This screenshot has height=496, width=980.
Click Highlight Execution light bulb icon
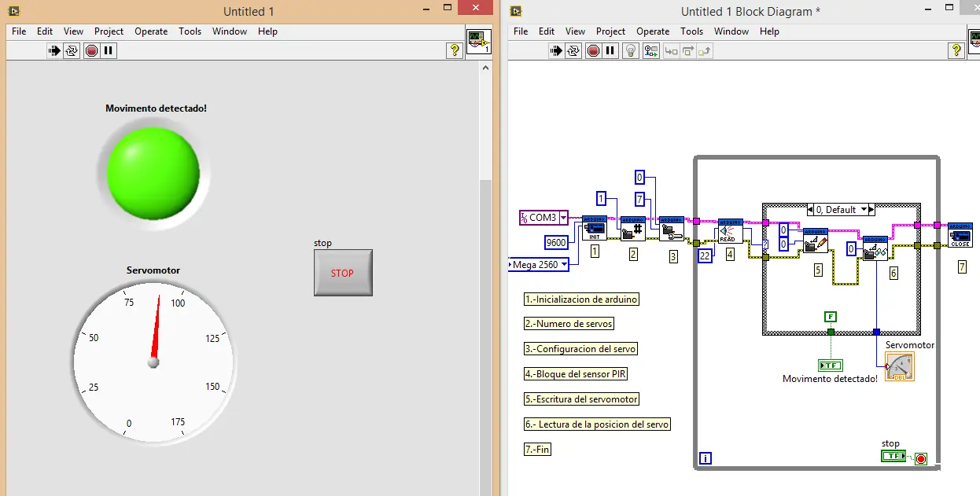(x=630, y=51)
